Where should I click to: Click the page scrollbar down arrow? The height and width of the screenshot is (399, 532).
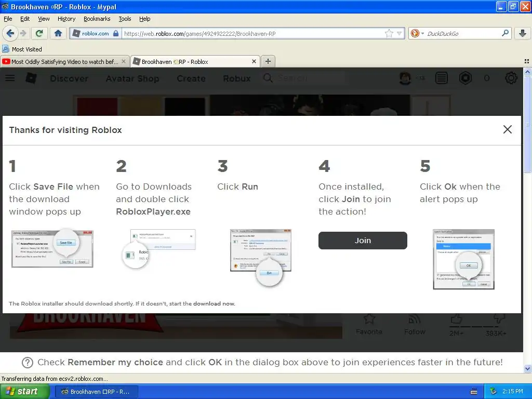tap(527, 368)
